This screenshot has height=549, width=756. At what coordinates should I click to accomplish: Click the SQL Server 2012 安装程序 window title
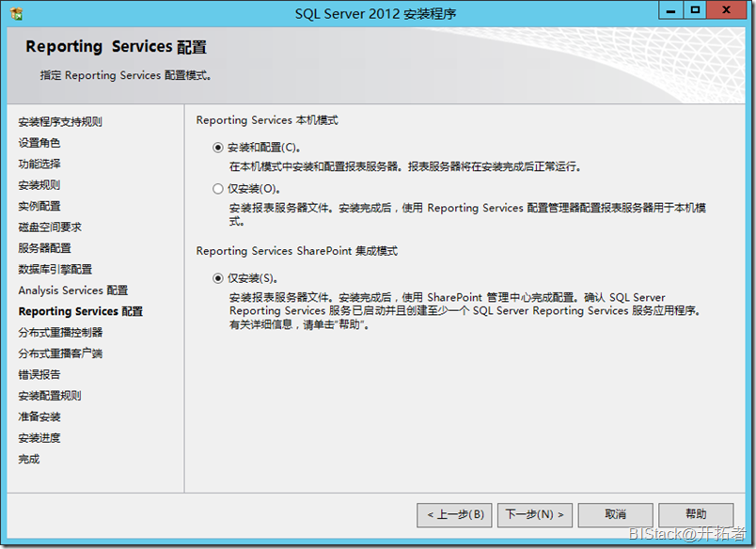click(x=375, y=14)
